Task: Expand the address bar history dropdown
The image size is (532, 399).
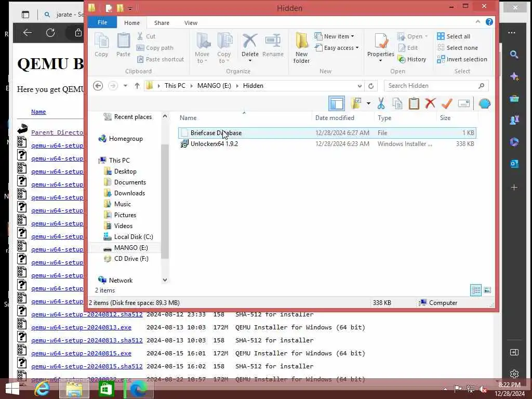Action: (x=360, y=86)
